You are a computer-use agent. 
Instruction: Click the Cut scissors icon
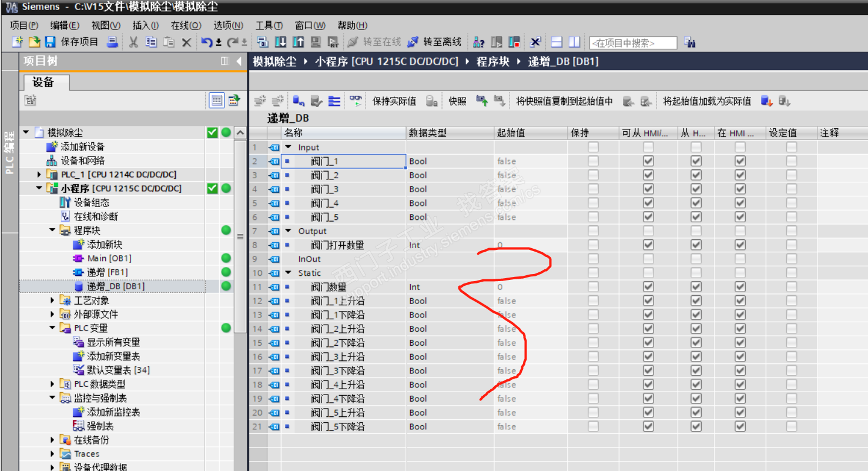click(x=133, y=42)
